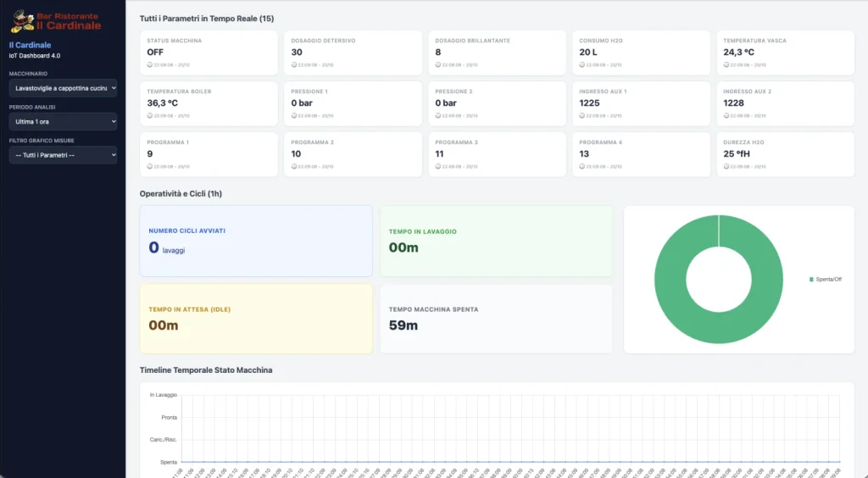Viewport: 868px width, 478px height.
Task: Click the Tempo in Lavaggio 00m value
Action: click(x=403, y=247)
